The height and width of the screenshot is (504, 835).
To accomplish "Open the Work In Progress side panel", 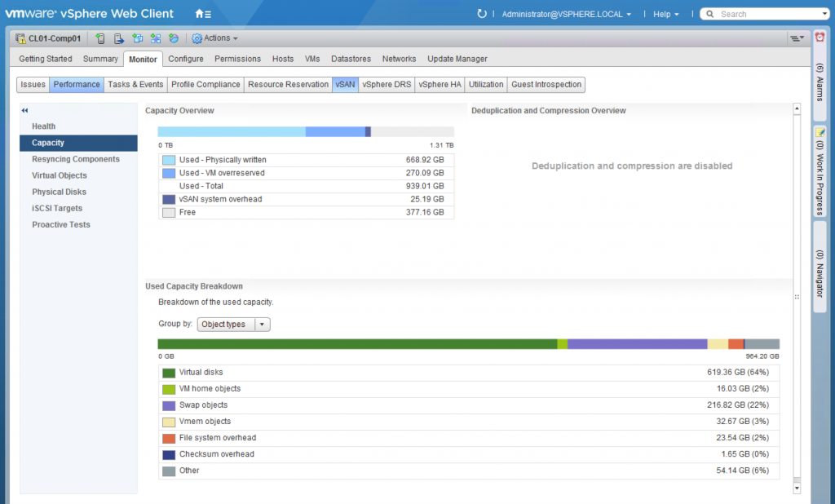I will click(x=820, y=171).
